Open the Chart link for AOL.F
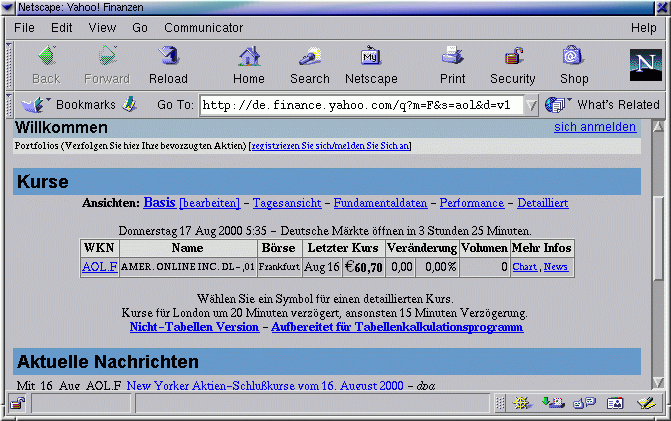The height and width of the screenshot is (421, 671). (x=525, y=267)
